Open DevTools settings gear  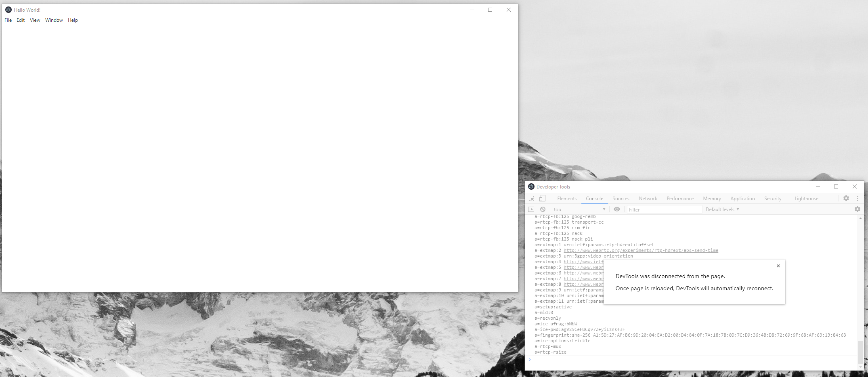846,198
